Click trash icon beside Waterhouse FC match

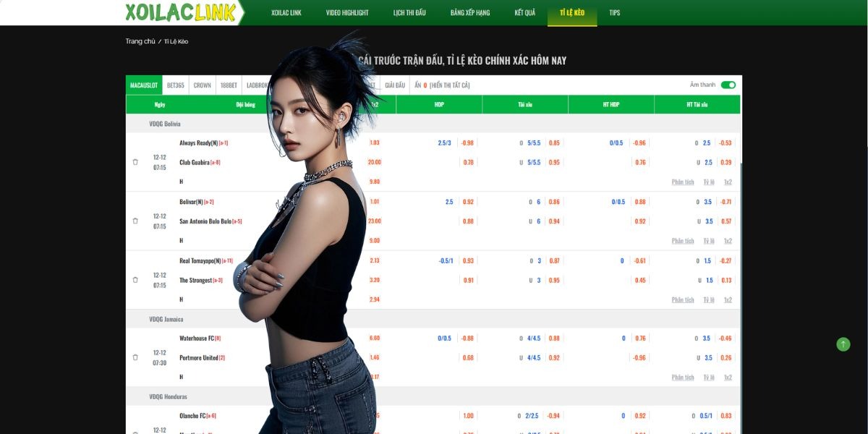click(135, 357)
